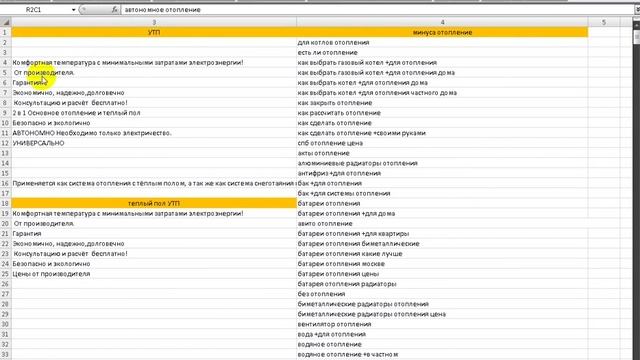
Task: Click the fx Insert Function icon
Action: pyautogui.click(x=115, y=9)
